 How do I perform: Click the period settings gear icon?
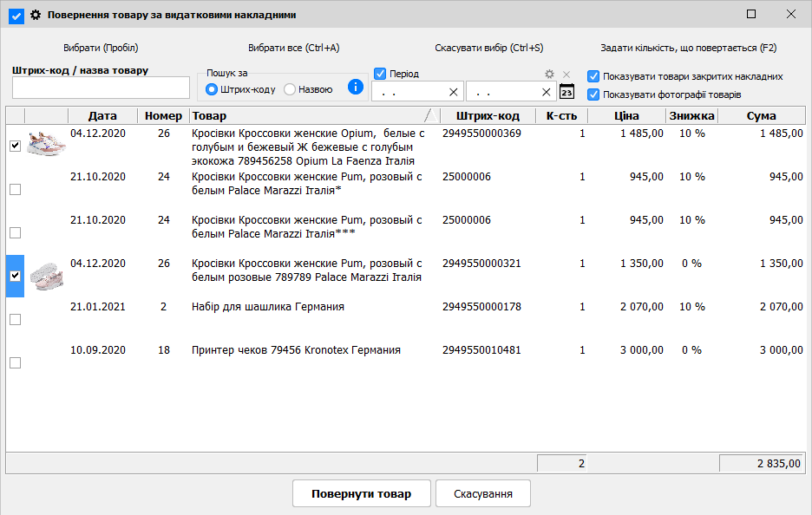549,75
